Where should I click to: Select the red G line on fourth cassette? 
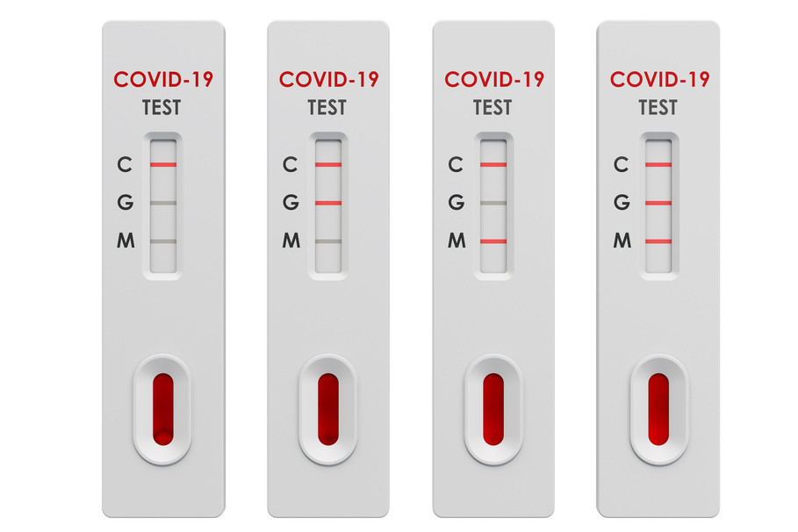pos(658,203)
